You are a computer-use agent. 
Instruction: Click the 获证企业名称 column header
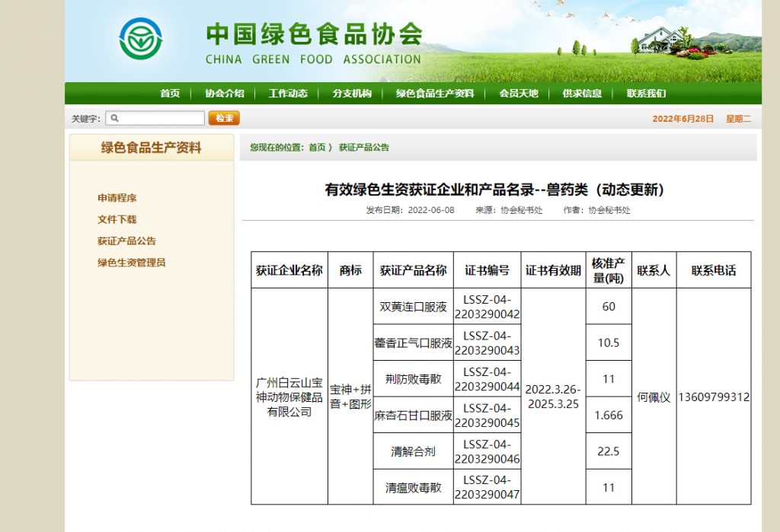coord(289,270)
